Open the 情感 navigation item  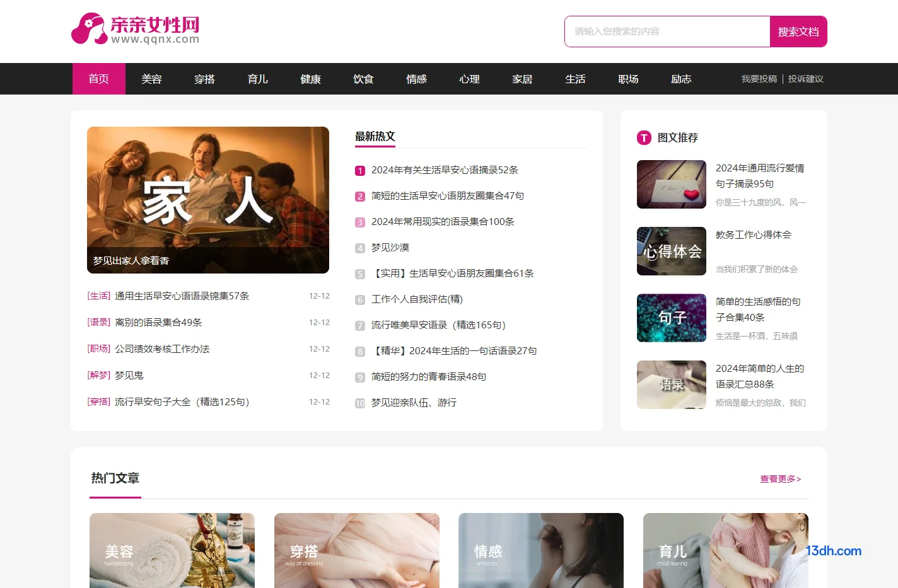tap(417, 79)
